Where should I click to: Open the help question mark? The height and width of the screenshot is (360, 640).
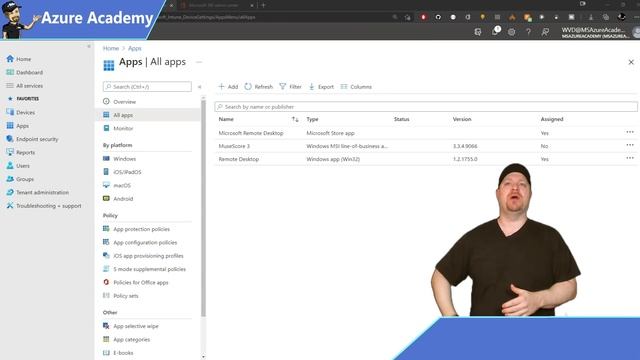pos(529,31)
